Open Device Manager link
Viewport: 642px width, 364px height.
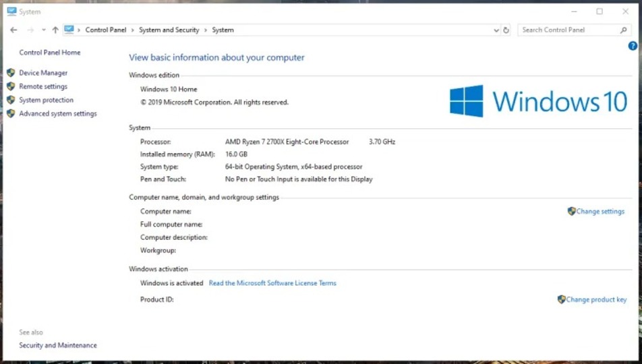click(x=43, y=73)
